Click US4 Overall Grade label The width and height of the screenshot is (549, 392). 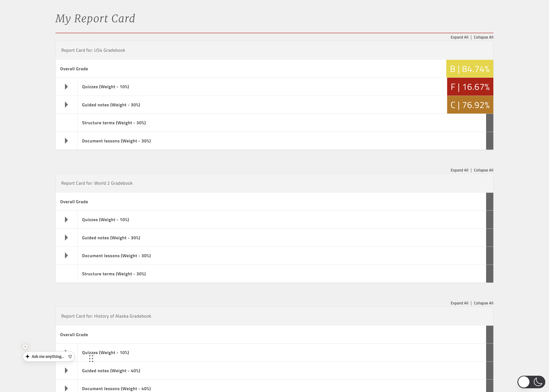(x=74, y=69)
